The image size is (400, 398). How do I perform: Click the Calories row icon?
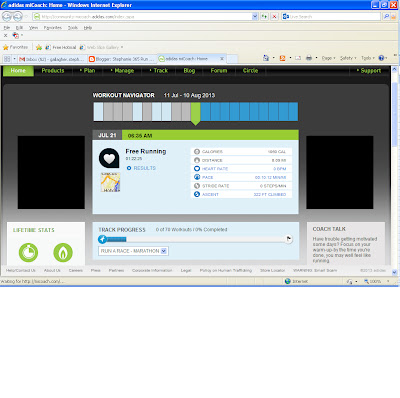(x=197, y=152)
